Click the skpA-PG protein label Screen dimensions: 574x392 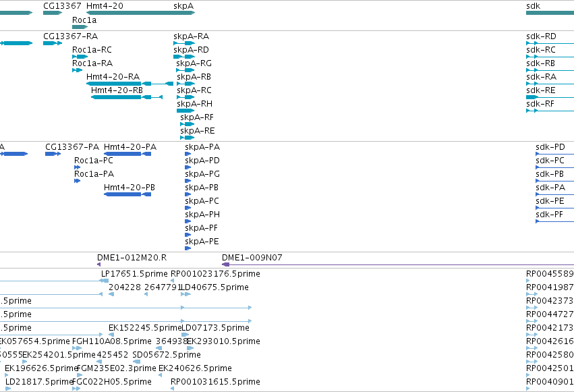(202, 174)
